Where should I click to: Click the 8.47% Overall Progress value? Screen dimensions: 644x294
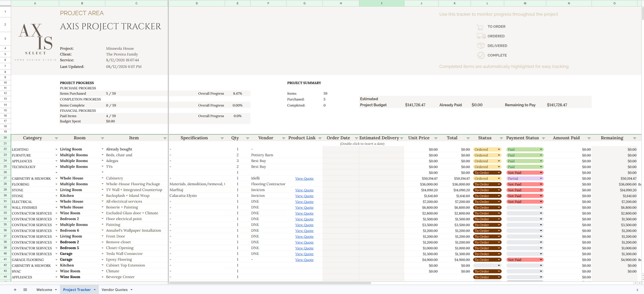(237, 93)
